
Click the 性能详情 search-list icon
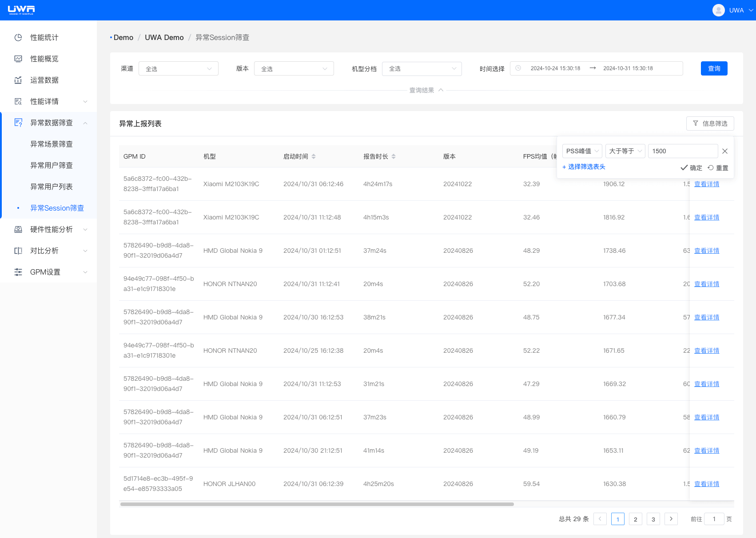point(18,101)
